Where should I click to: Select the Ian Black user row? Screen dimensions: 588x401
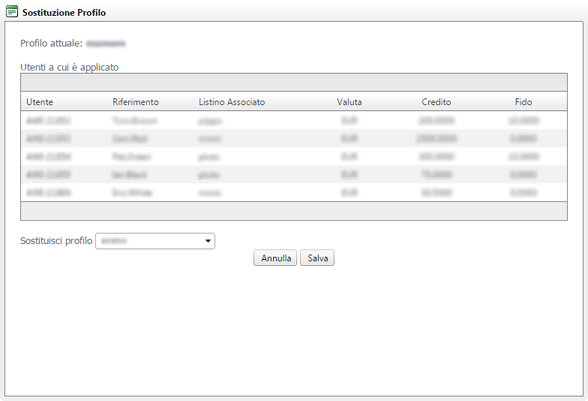(x=294, y=174)
